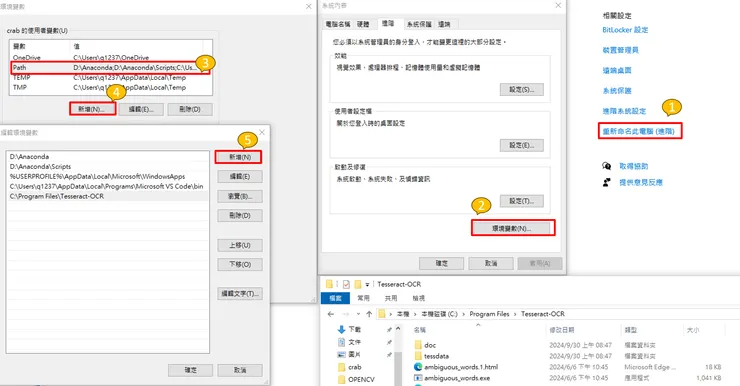This screenshot has width=740, height=386.
Task: Click the forward arrow in File Explorer
Action: click(346, 314)
